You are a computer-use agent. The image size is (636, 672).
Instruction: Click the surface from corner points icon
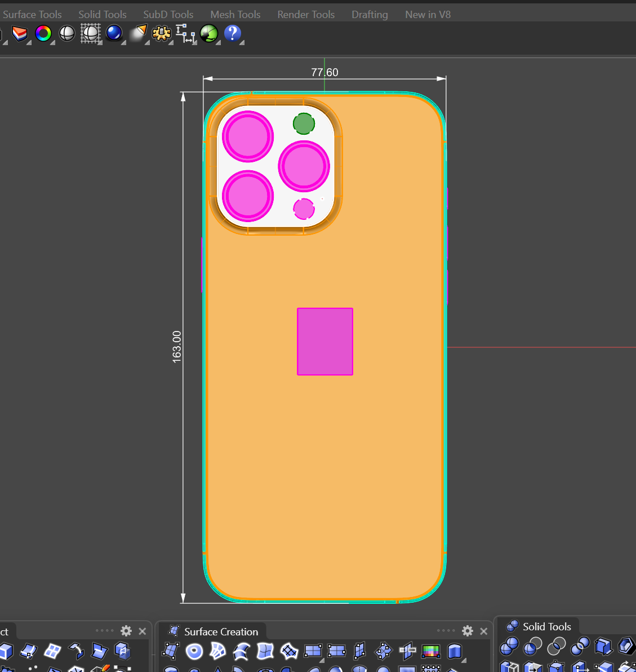171,651
